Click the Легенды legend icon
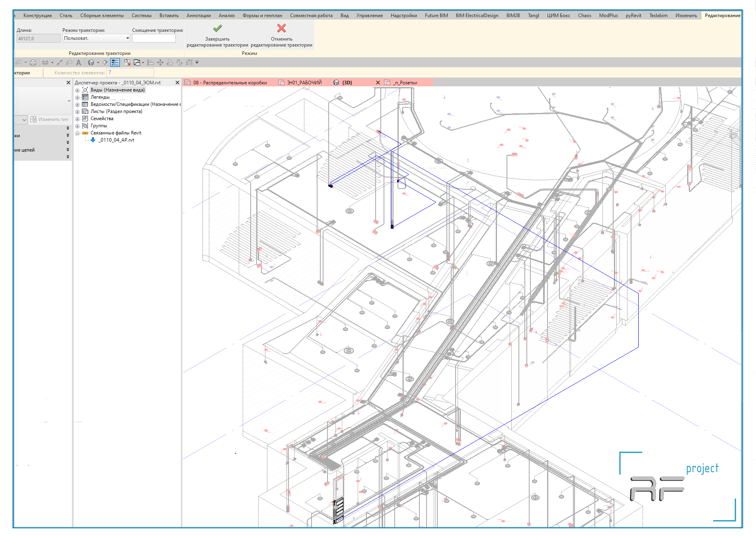Viewport: 756px width, 537px height. point(85,97)
